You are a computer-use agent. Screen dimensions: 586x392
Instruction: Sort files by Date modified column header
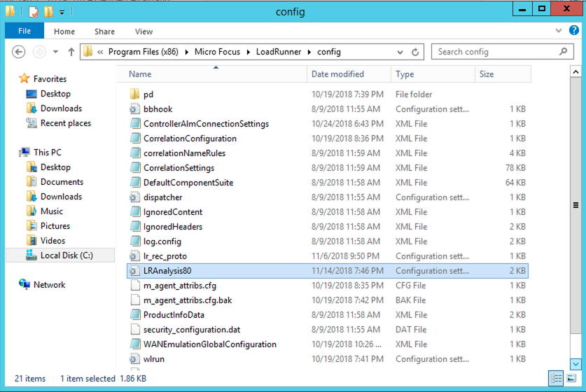[337, 74]
